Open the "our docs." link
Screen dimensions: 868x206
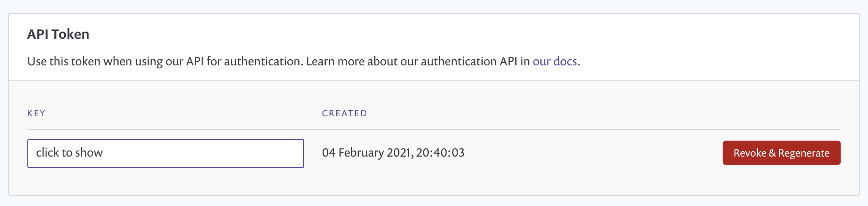tap(556, 61)
